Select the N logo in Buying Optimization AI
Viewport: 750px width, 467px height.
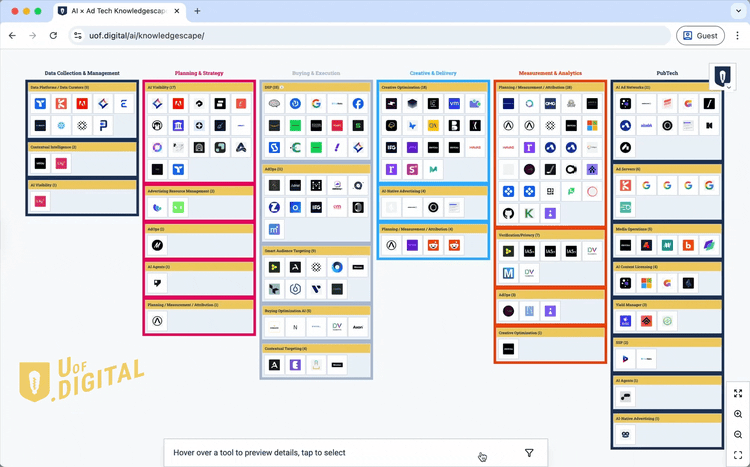click(x=295, y=327)
